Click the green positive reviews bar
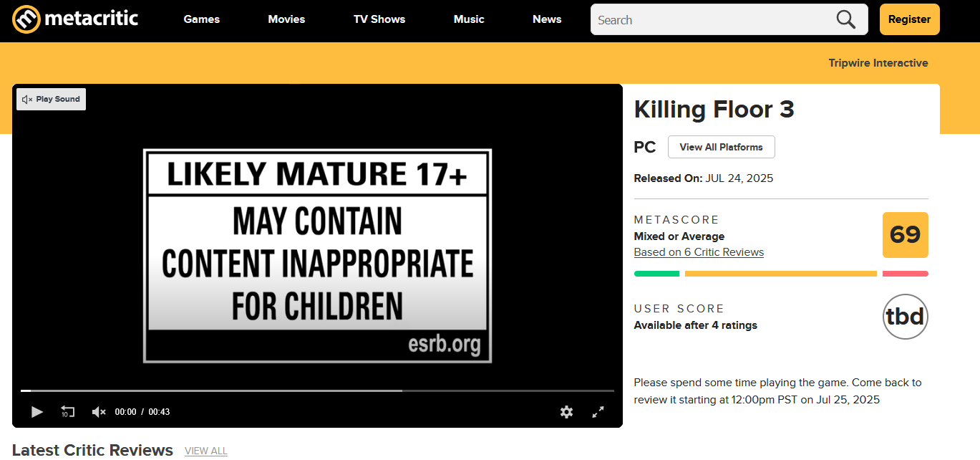The height and width of the screenshot is (460, 980). [656, 274]
